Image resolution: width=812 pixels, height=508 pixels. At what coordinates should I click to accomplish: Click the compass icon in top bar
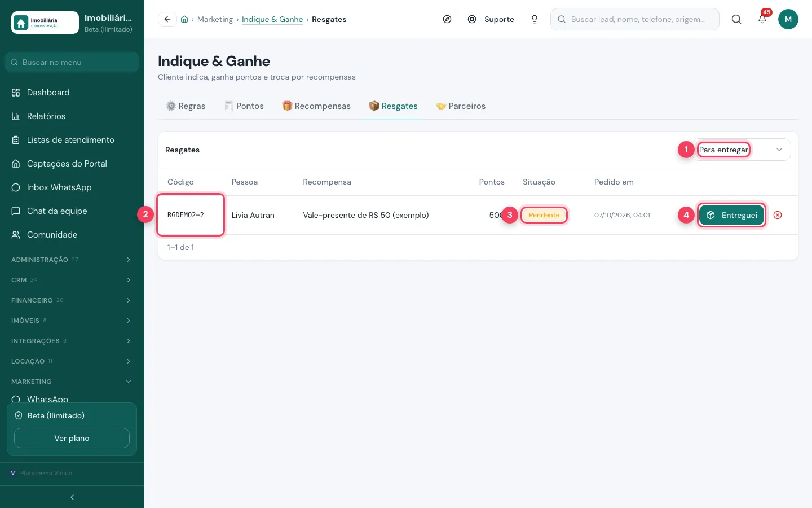tap(447, 19)
